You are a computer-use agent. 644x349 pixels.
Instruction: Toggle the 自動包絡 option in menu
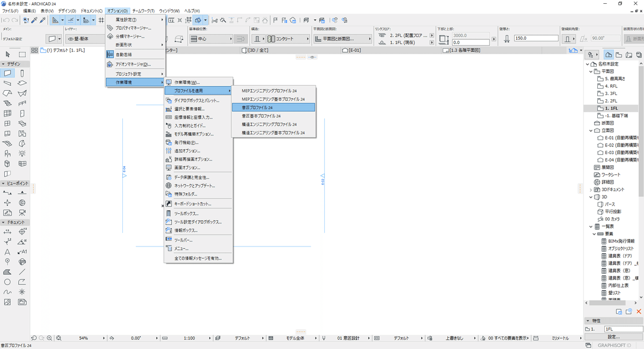(x=135, y=55)
